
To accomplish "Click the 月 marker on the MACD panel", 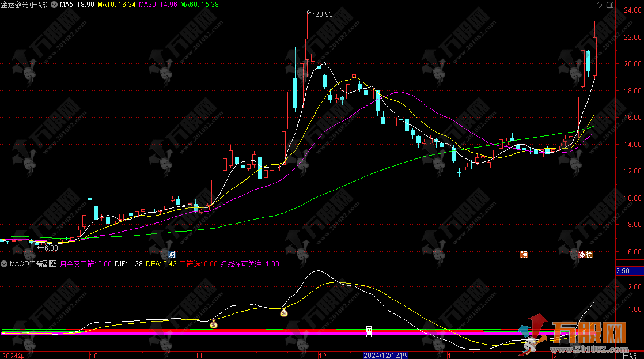I will [369, 331].
